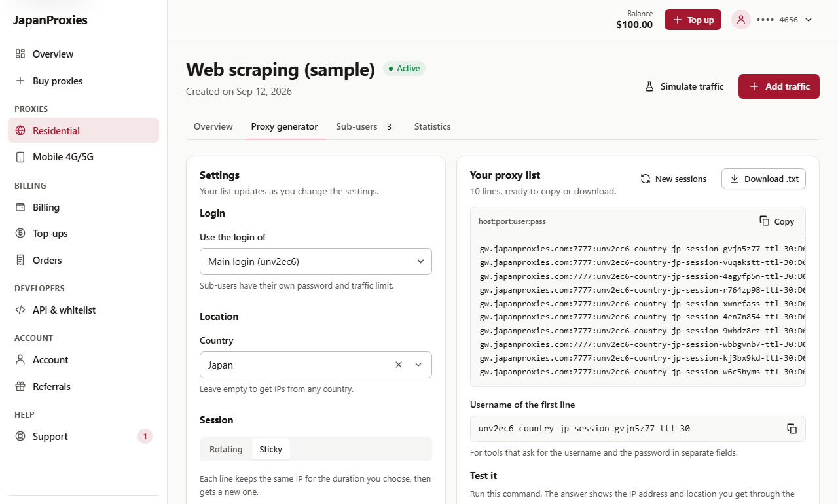This screenshot has width=838, height=504.
Task: Click the Top up button
Action: pyautogui.click(x=693, y=20)
